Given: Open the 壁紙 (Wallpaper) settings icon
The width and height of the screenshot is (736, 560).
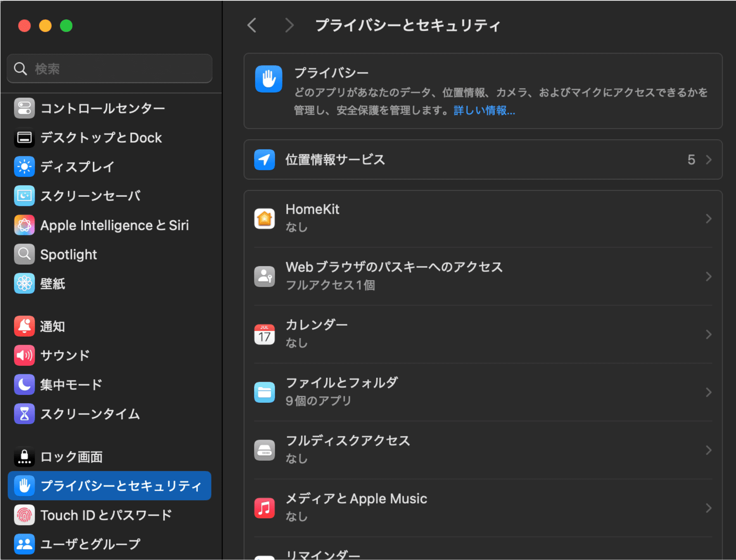Looking at the screenshot, I should tap(24, 284).
